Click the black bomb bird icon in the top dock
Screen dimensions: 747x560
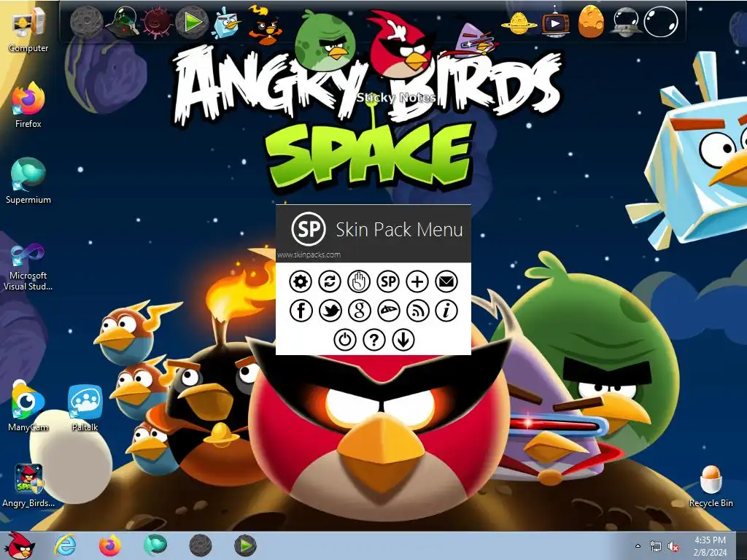pos(264,24)
